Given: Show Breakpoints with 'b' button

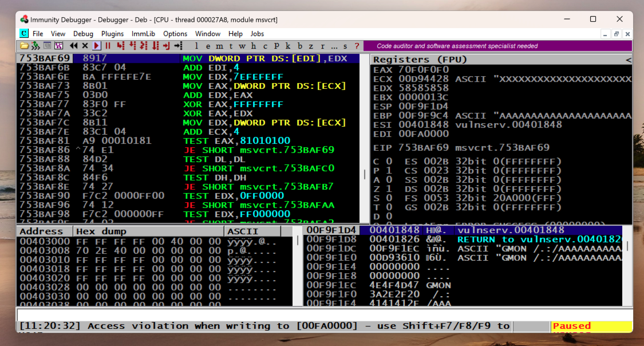Looking at the screenshot, I should click(299, 46).
